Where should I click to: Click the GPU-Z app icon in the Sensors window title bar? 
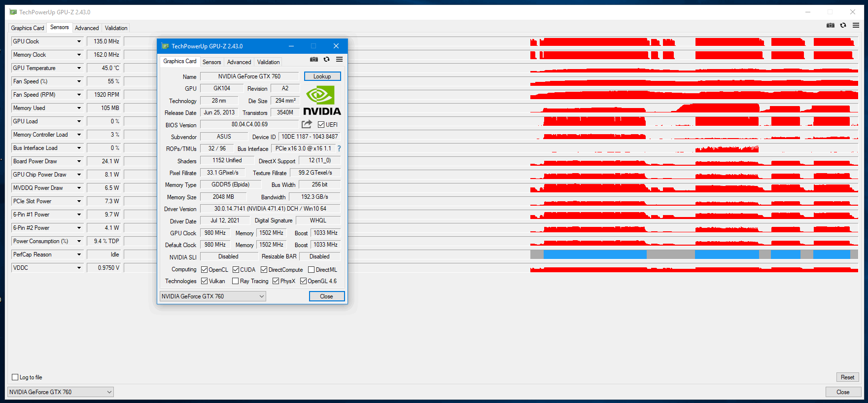point(13,12)
